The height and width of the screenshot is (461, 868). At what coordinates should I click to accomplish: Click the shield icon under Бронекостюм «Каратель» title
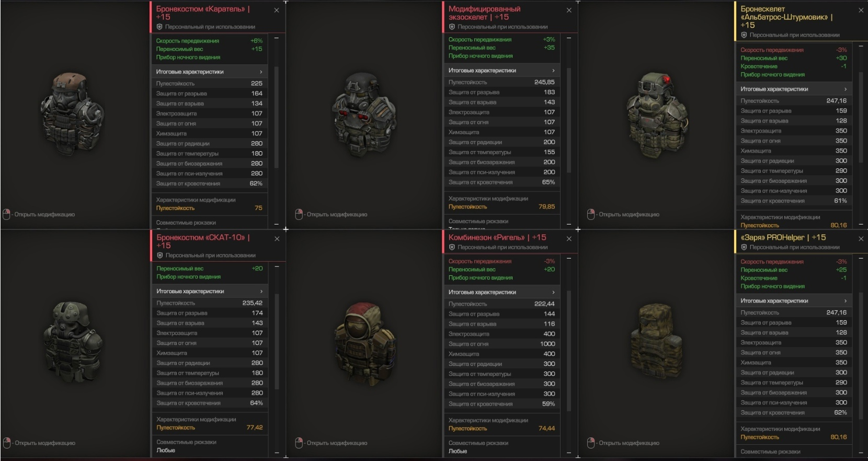159,27
